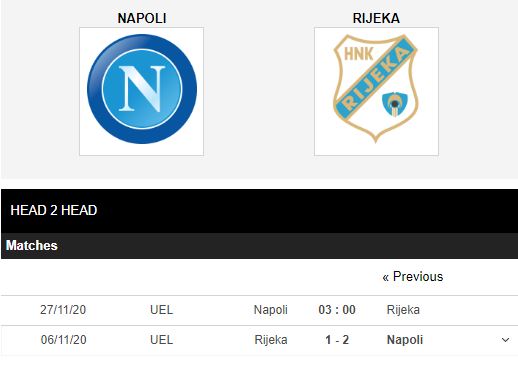The height and width of the screenshot is (376, 518).
Task: Select the RIJEKA team name heading
Action: [376, 18]
